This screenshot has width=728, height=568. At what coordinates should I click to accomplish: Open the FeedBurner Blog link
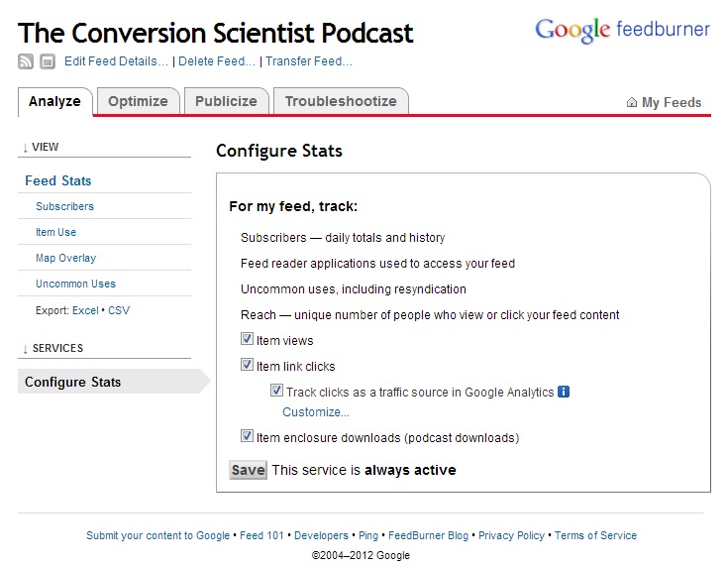coord(429,535)
